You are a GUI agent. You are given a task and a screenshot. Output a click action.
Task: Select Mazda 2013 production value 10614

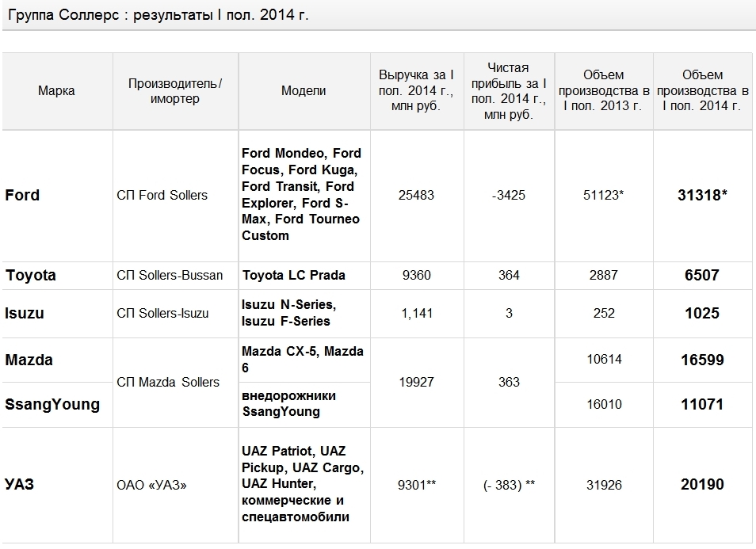tap(604, 360)
